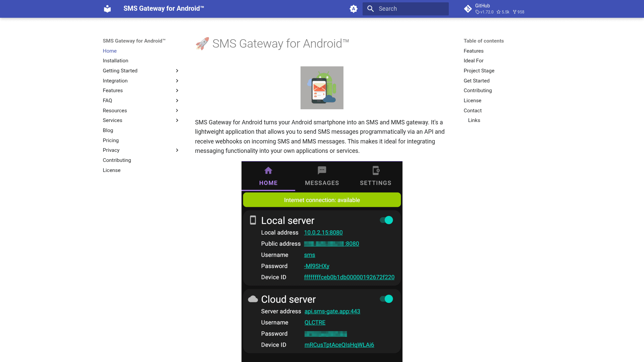Expand the Services section
This screenshot has width=644, height=362.
click(177, 120)
